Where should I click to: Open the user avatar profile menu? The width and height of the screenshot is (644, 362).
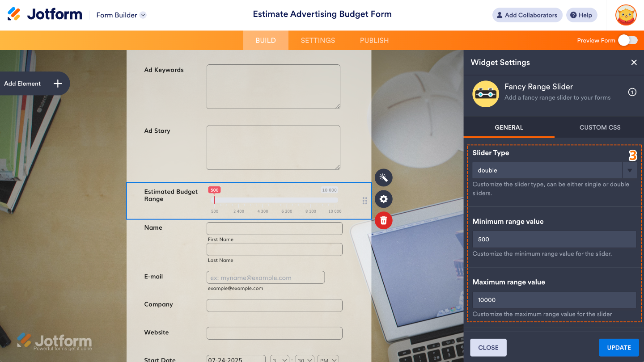point(626,15)
